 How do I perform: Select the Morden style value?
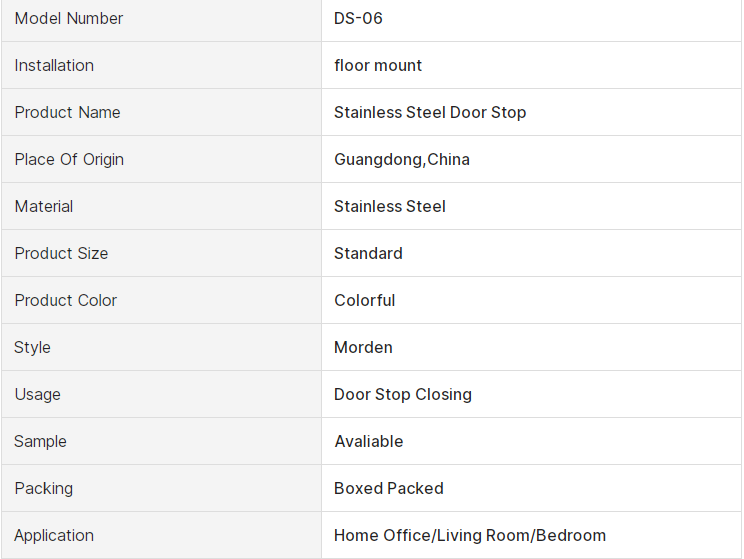tap(363, 347)
